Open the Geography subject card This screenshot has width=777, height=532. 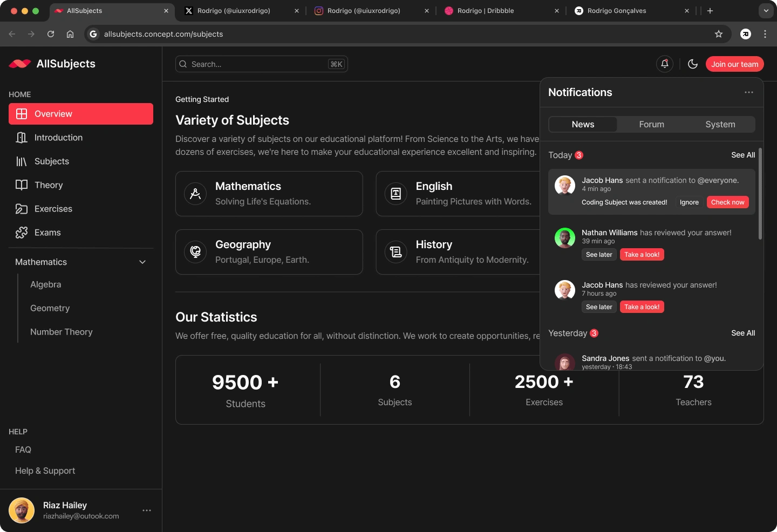coord(269,252)
